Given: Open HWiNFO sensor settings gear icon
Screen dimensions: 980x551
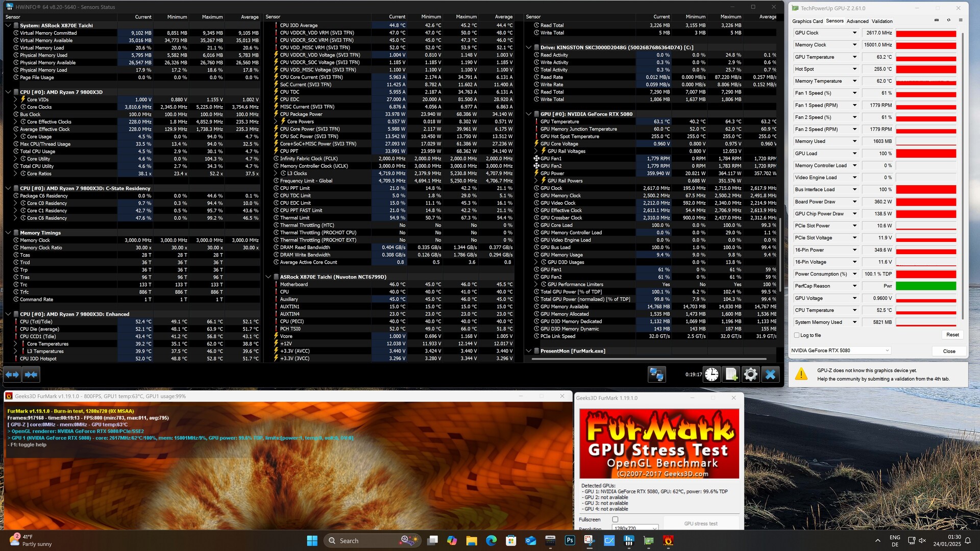Looking at the screenshot, I should click(x=750, y=374).
